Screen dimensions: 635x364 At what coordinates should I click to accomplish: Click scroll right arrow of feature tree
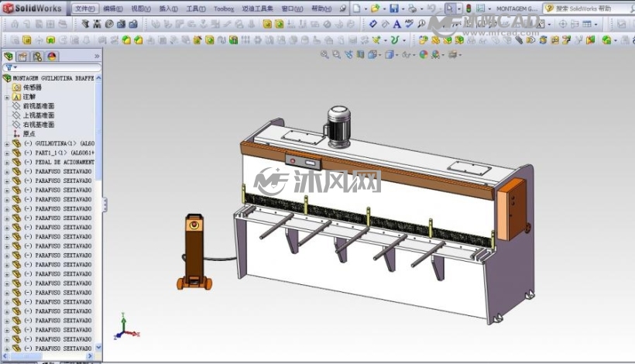click(90, 356)
